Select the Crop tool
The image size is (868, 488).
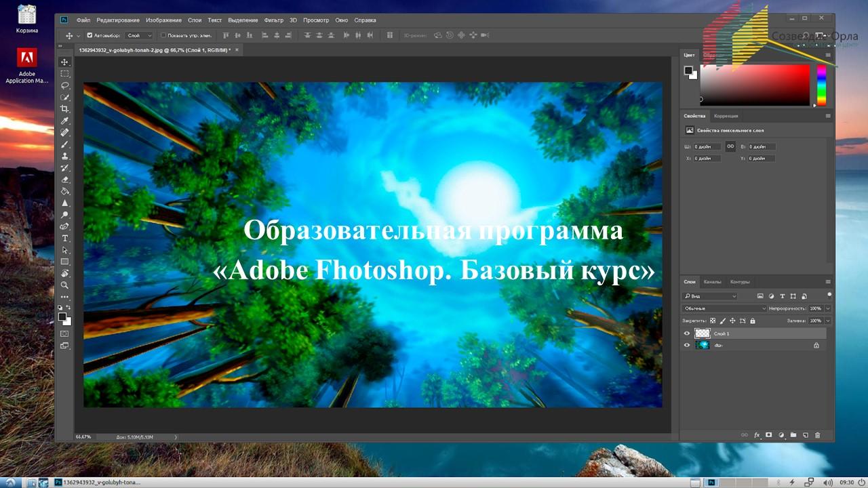pos(65,108)
